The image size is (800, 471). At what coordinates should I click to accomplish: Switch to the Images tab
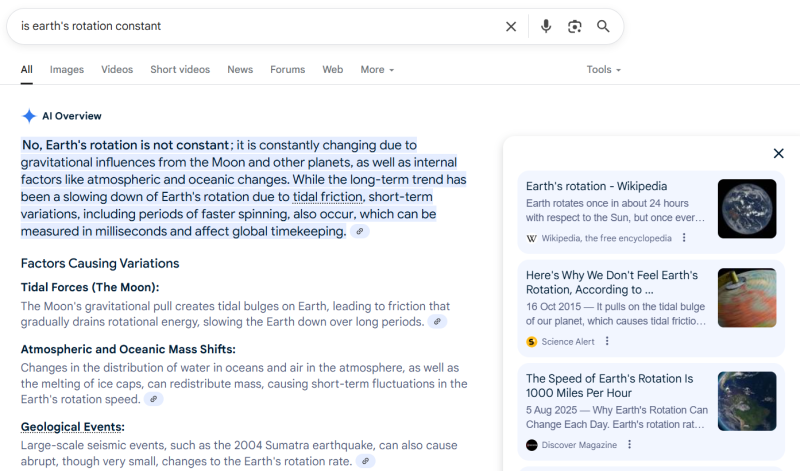tap(67, 70)
